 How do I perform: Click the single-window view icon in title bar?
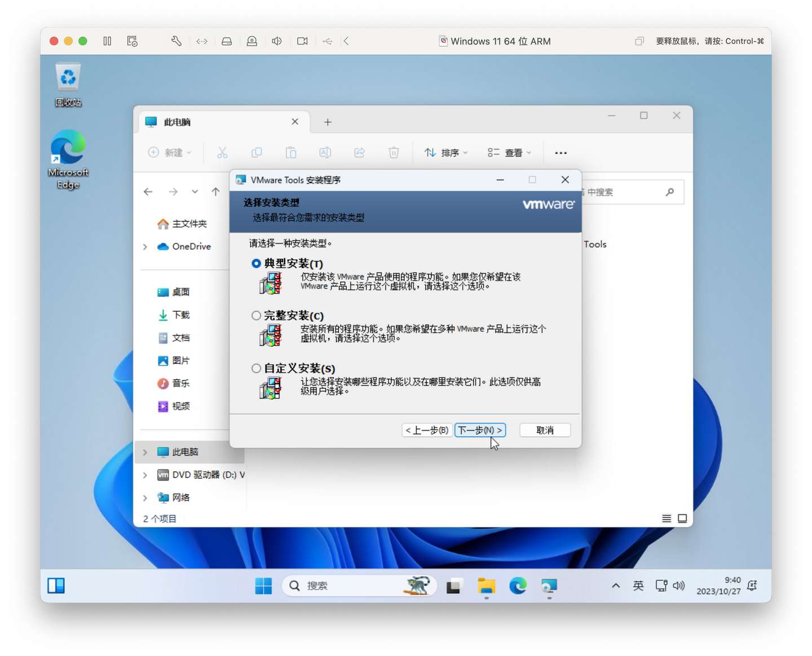point(639,41)
